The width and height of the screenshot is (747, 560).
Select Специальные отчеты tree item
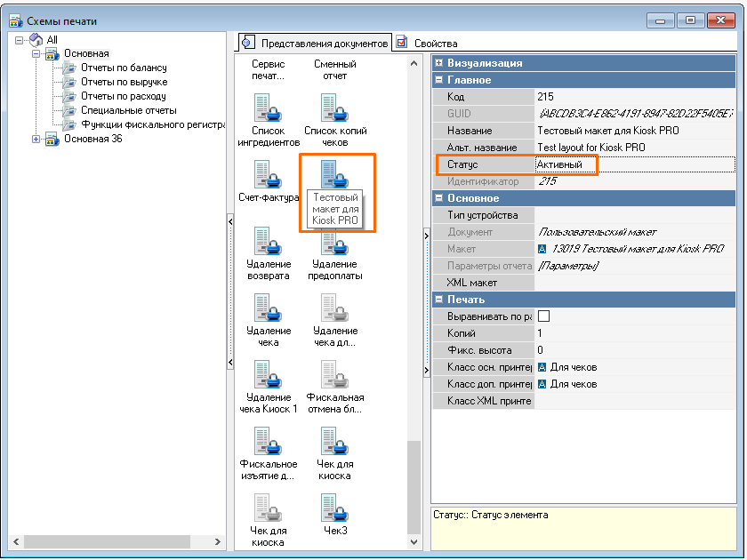click(128, 110)
